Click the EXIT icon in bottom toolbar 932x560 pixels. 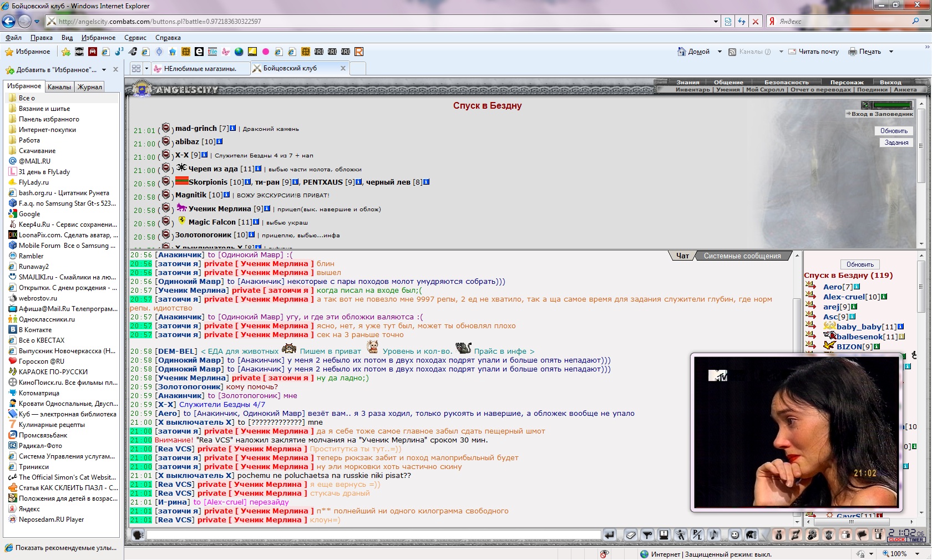878,535
